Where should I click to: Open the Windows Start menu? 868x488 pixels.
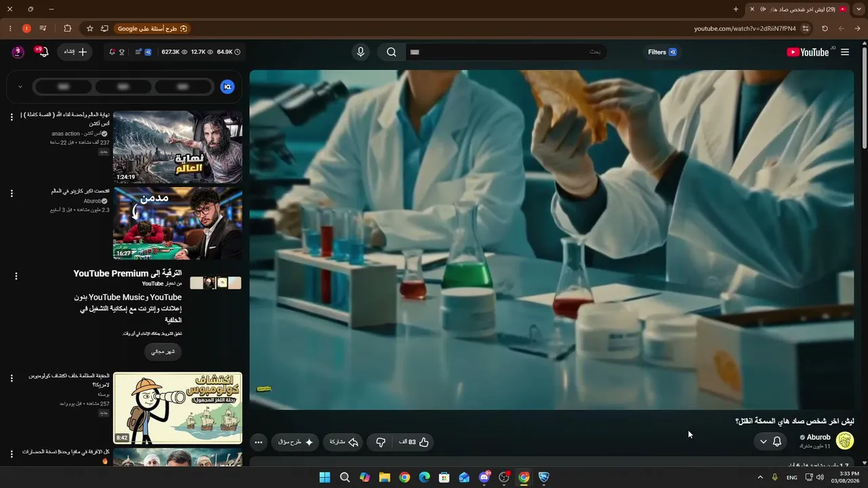pyautogui.click(x=325, y=477)
